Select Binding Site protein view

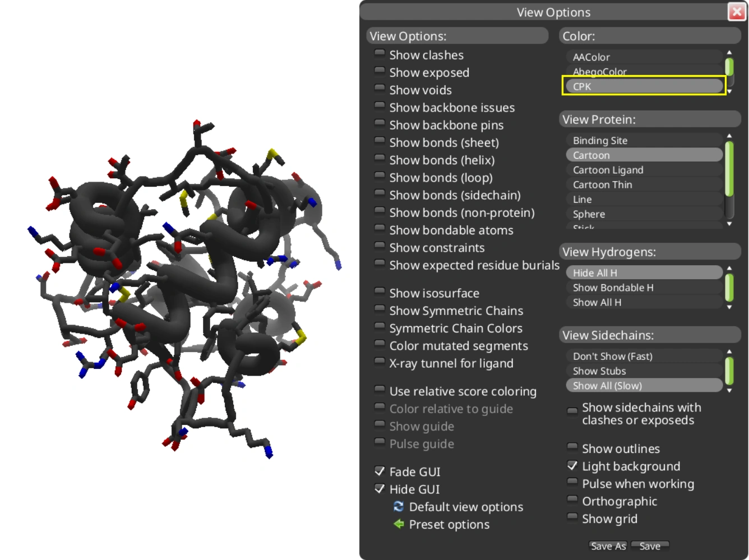[x=644, y=141]
